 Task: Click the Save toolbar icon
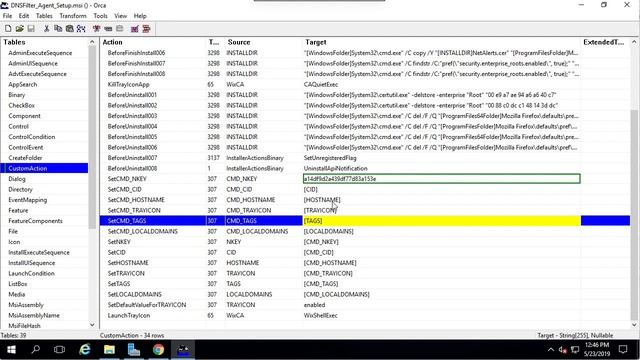tap(31, 29)
